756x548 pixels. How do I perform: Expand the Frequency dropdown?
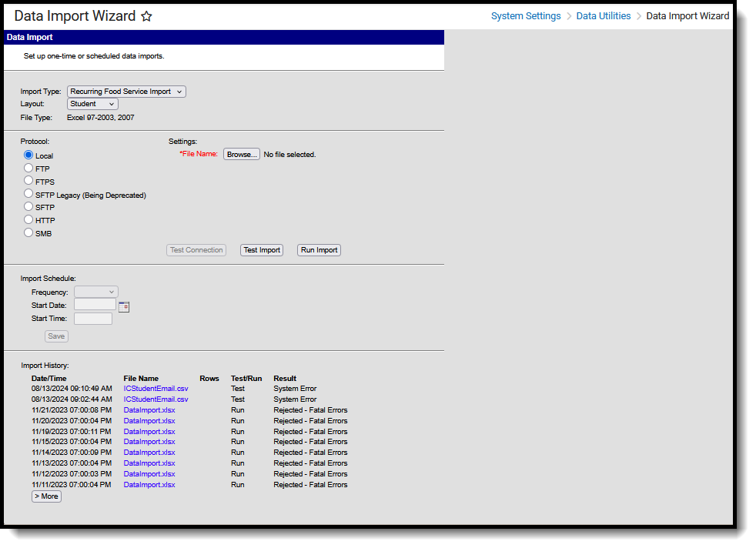[96, 292]
